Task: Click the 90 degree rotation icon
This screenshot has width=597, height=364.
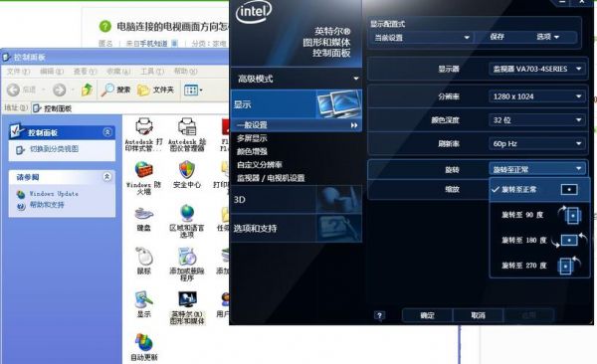Action: (570, 215)
